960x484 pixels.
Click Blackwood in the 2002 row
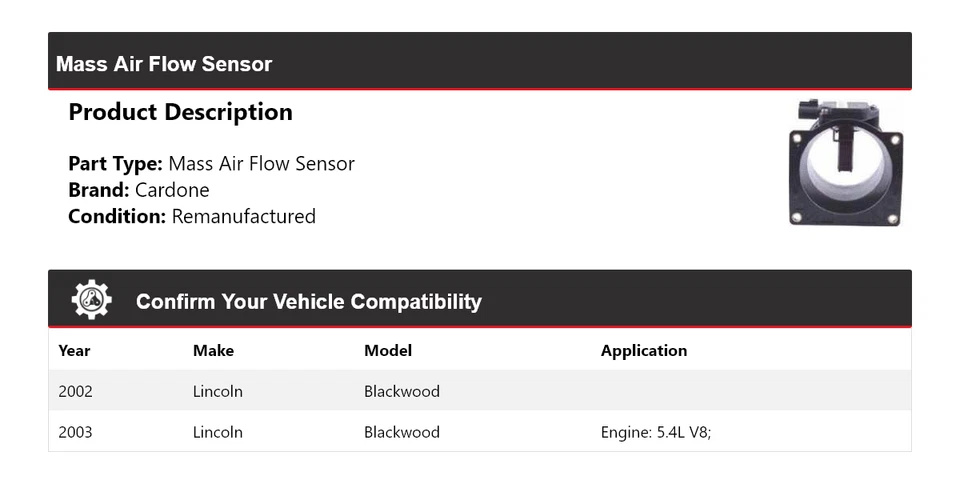pos(401,391)
